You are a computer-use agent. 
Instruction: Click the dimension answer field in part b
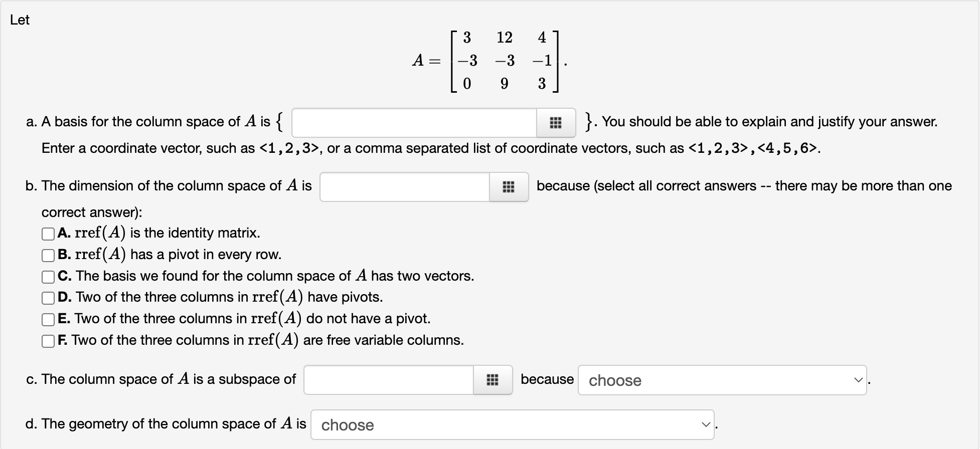pyautogui.click(x=404, y=186)
